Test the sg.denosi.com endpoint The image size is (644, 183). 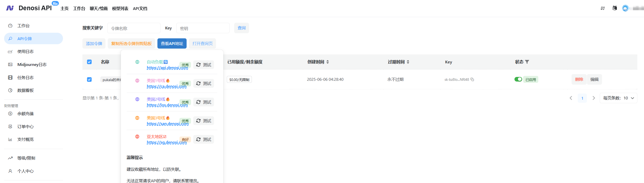point(204,139)
